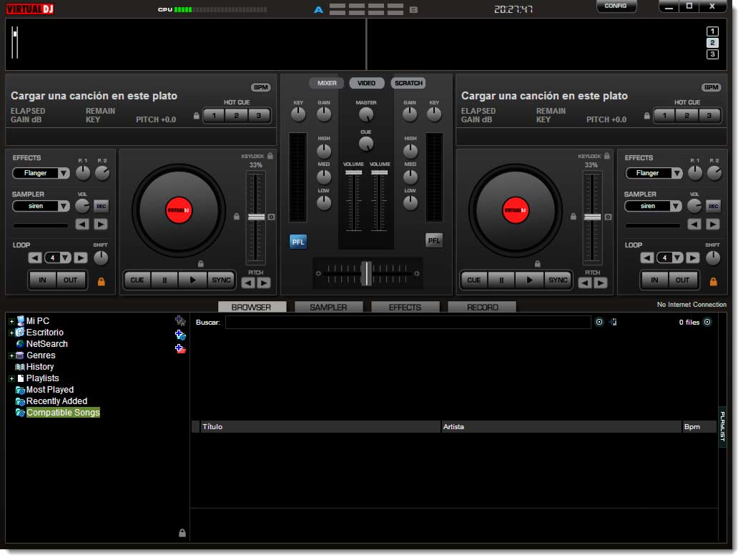Toggle left deck PFL headphone cue
This screenshot has width=743, height=560.
pyautogui.click(x=298, y=242)
